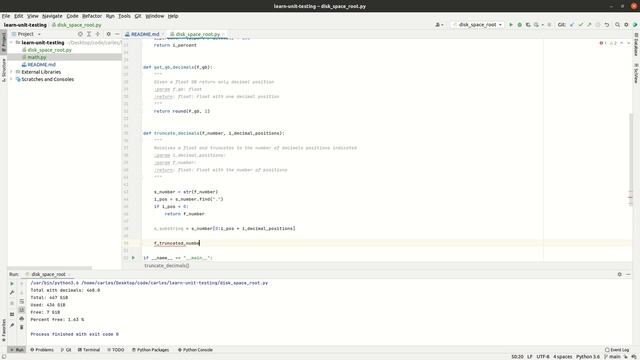640x360 pixels.
Task: Open the disk_space_root run configuration dropdown
Action: tap(477, 25)
